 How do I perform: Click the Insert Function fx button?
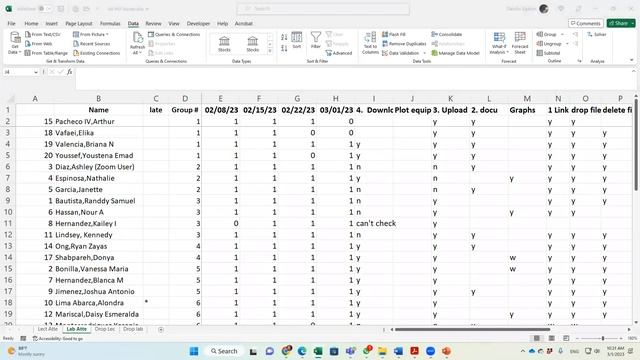point(70,72)
